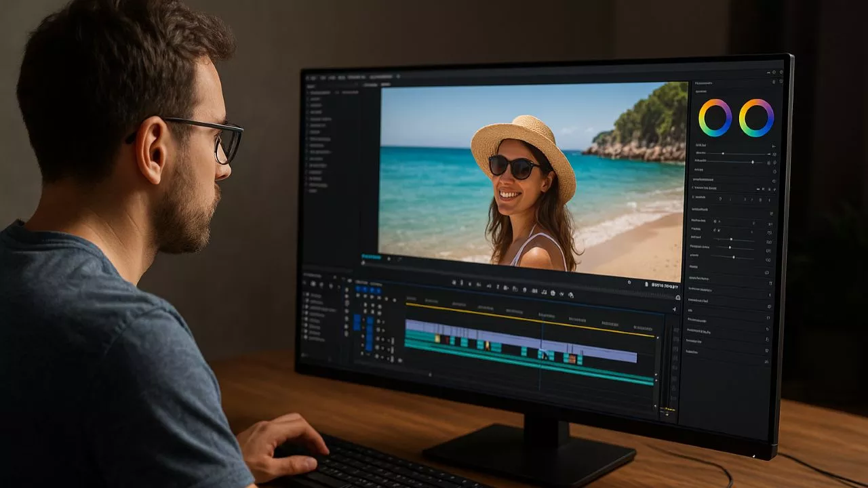
Task: Click the small icon right of the blue tab below preview
Action: pyautogui.click(x=389, y=258)
